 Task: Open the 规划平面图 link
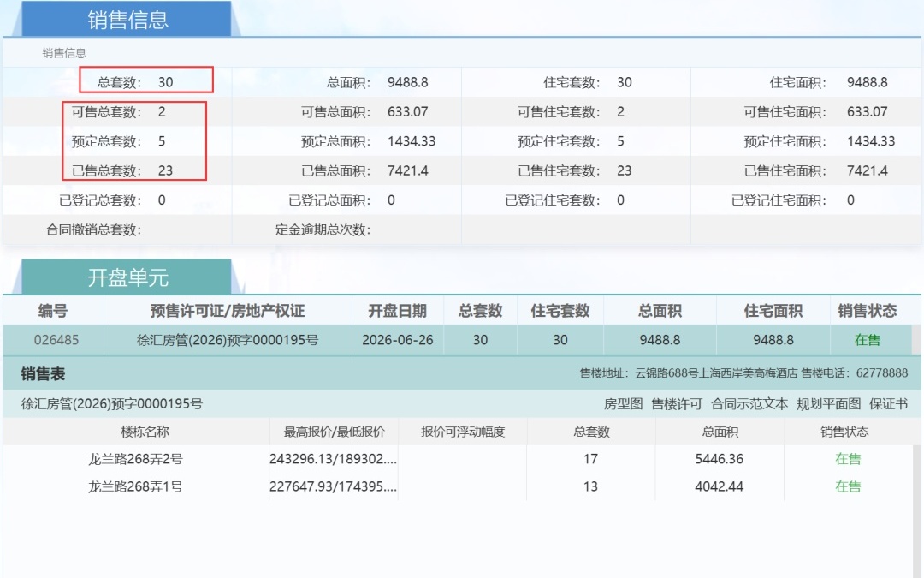[828, 404]
